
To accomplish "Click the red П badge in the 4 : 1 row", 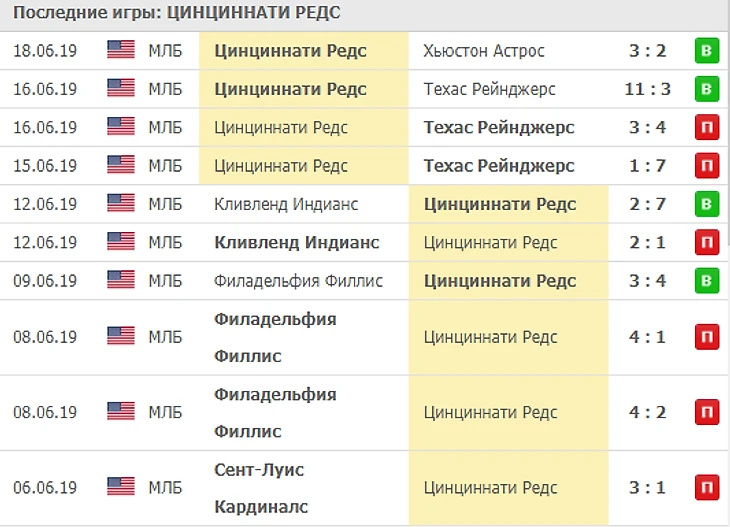I will pyautogui.click(x=707, y=337).
